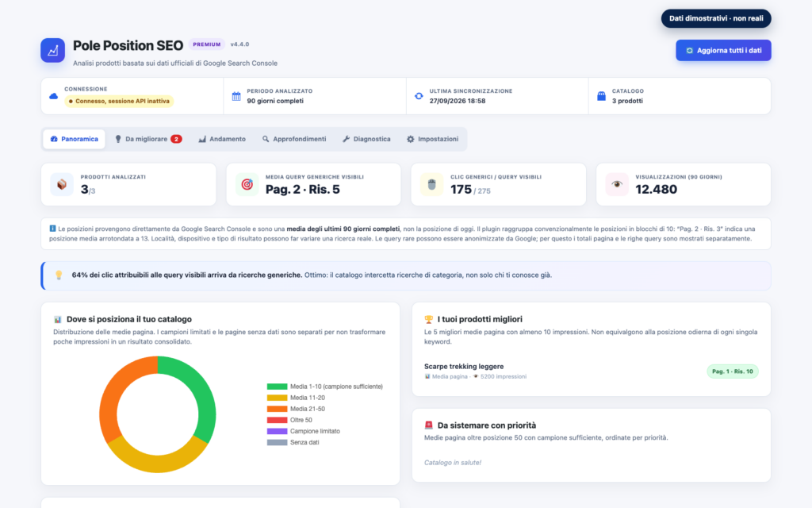Go to the Approfondimenti tab

click(294, 139)
